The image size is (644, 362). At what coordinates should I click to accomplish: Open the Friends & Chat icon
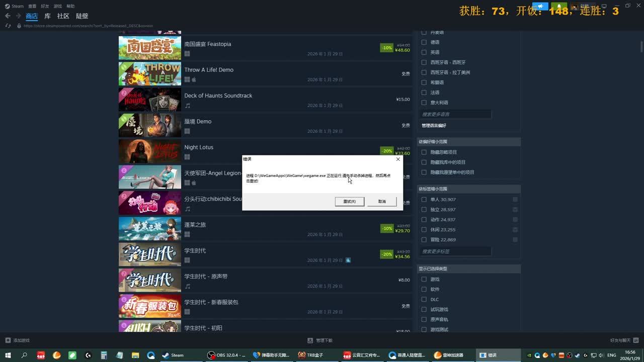[637, 340]
